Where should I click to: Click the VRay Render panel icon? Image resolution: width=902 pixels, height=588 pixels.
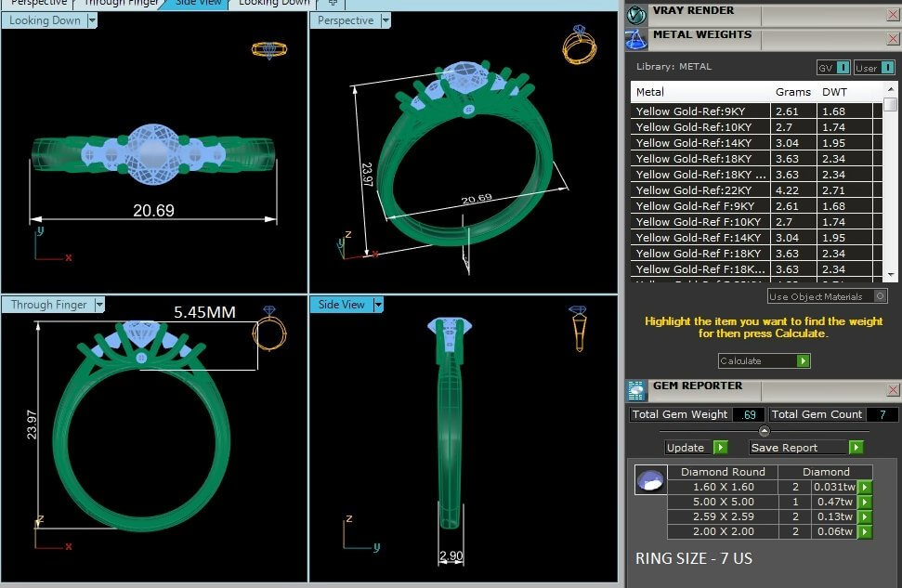click(635, 14)
